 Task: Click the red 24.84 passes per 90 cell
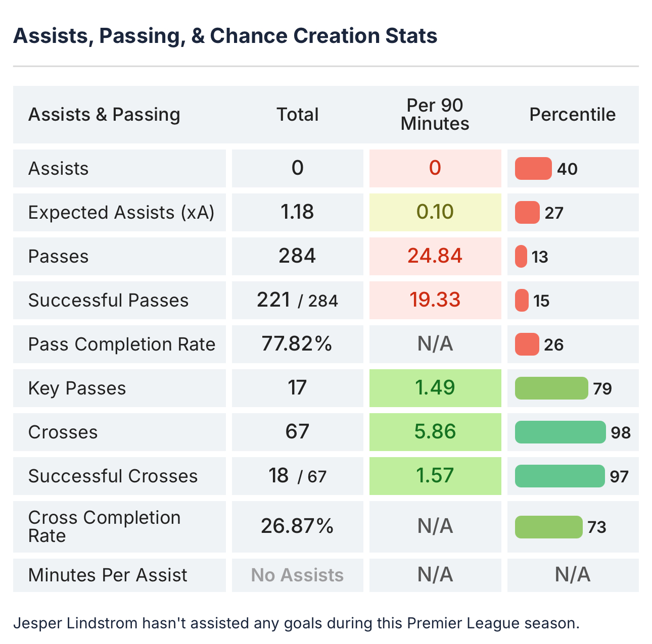(x=435, y=256)
